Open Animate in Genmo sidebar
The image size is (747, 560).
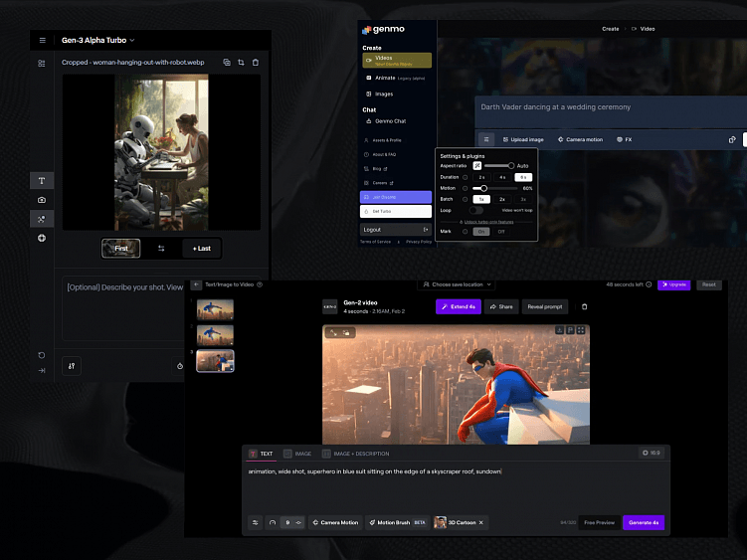[x=396, y=78]
